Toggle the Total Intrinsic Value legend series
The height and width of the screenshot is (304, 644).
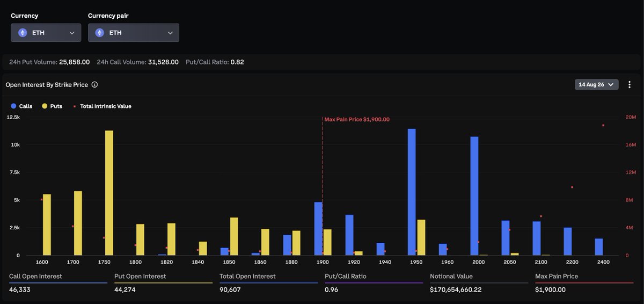(101, 106)
